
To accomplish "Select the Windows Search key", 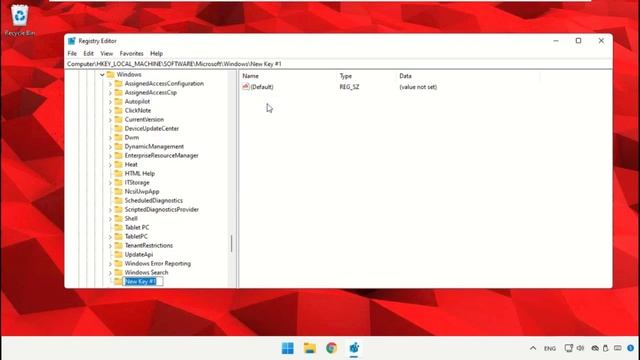I will (x=146, y=272).
